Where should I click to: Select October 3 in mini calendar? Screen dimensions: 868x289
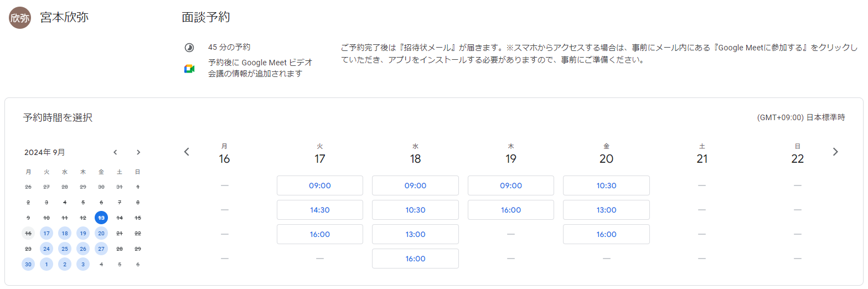pyautogui.click(x=83, y=264)
